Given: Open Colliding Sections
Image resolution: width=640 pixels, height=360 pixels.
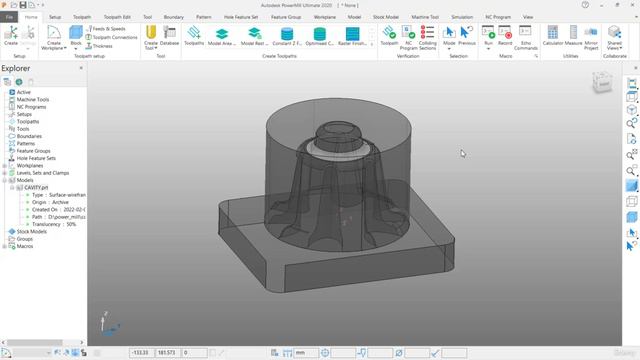Looking at the screenshot, I should click(x=427, y=37).
